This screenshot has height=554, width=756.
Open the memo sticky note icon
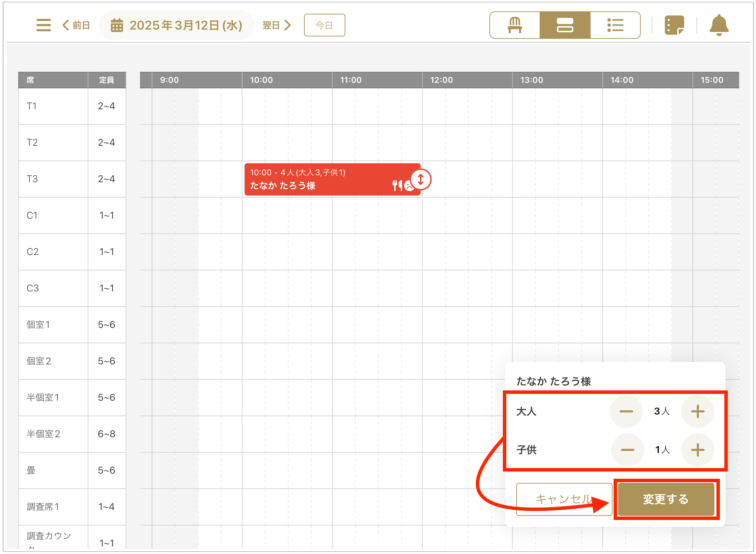(x=674, y=25)
